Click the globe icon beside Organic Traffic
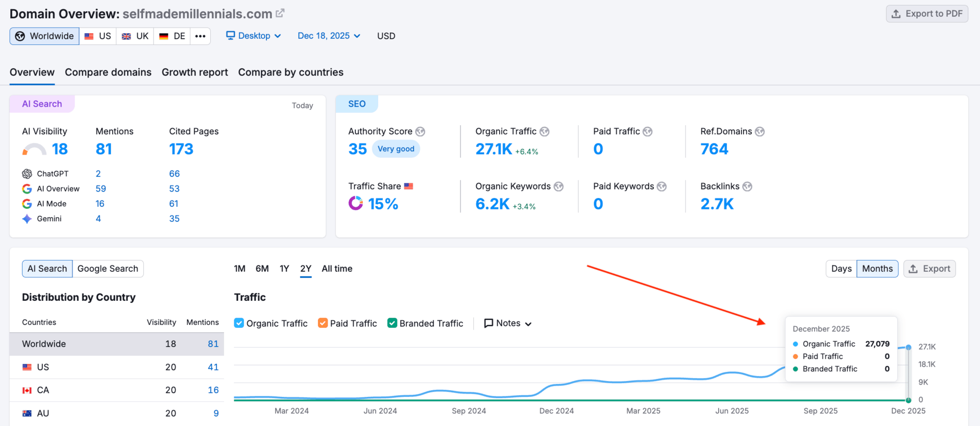 tap(545, 132)
